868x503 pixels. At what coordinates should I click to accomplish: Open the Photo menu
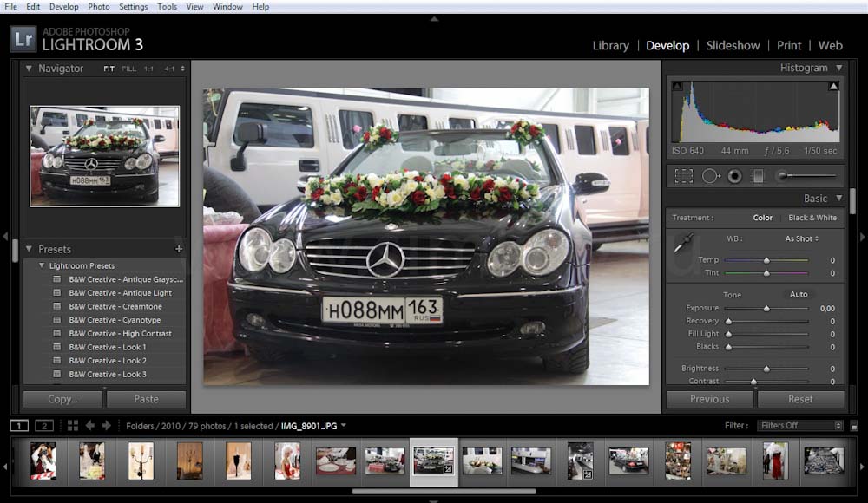(99, 7)
